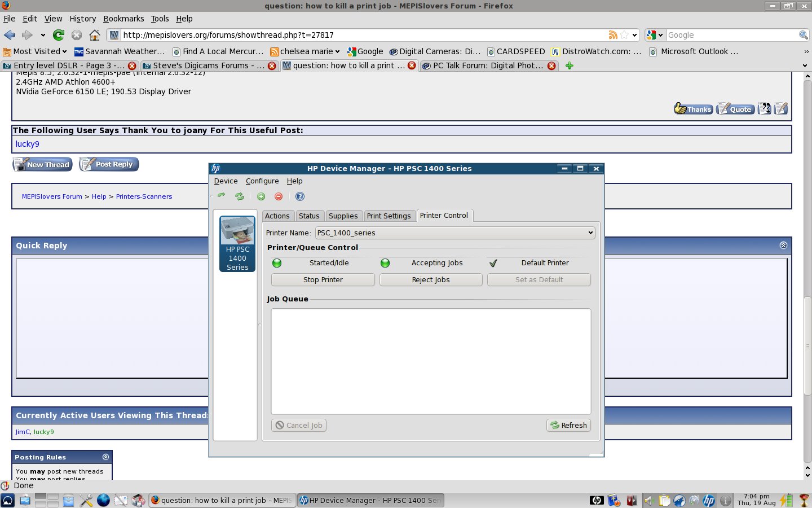The height and width of the screenshot is (508, 812).
Task: Open the Device menu in HP Device Manager
Action: [x=226, y=181]
